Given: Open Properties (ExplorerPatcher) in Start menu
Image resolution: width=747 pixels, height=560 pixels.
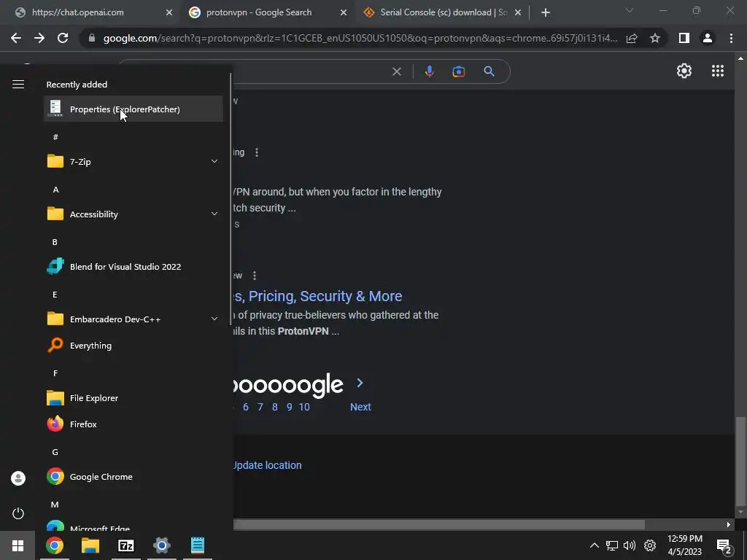Looking at the screenshot, I should (133, 109).
